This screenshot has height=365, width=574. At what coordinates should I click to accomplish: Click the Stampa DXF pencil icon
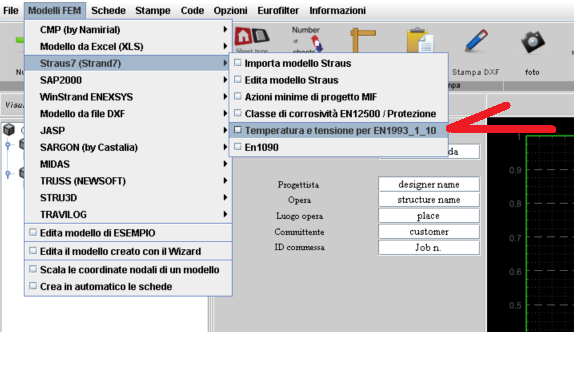click(x=477, y=40)
